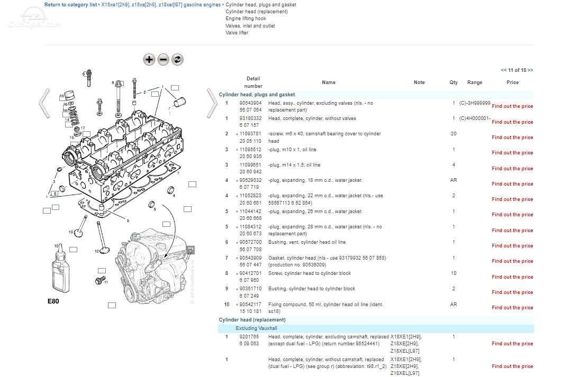Click the range value (C)4H000001-
The width and height of the screenshot is (588, 377).
[x=475, y=118]
